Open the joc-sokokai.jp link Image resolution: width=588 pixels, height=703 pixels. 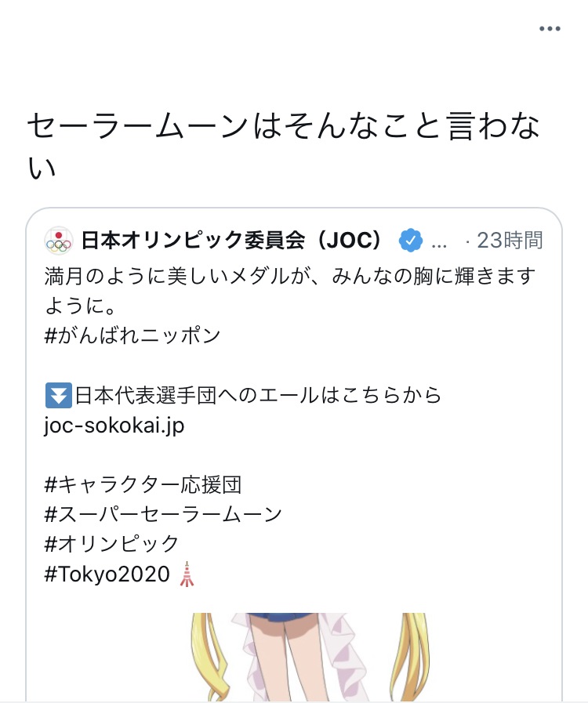point(114,425)
